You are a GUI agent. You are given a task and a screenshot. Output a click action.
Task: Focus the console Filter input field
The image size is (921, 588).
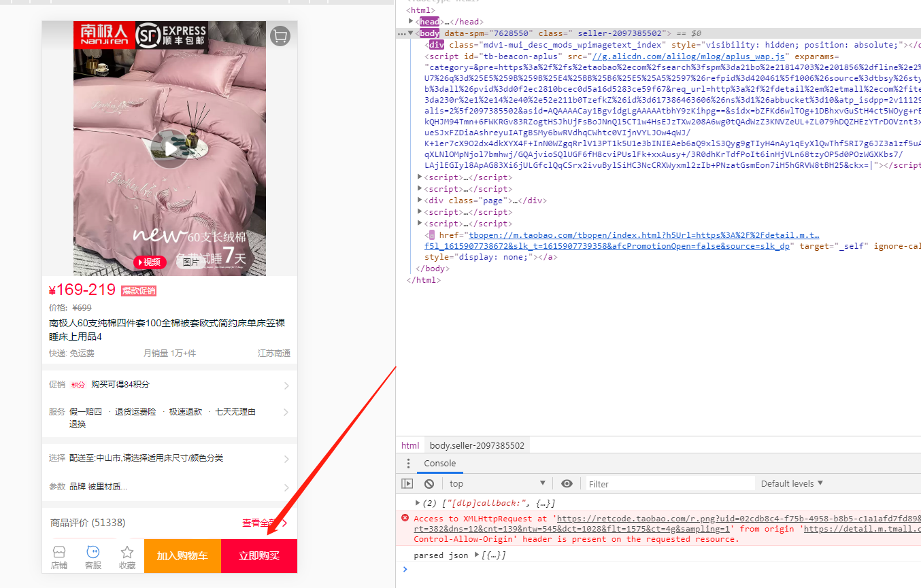(x=670, y=484)
